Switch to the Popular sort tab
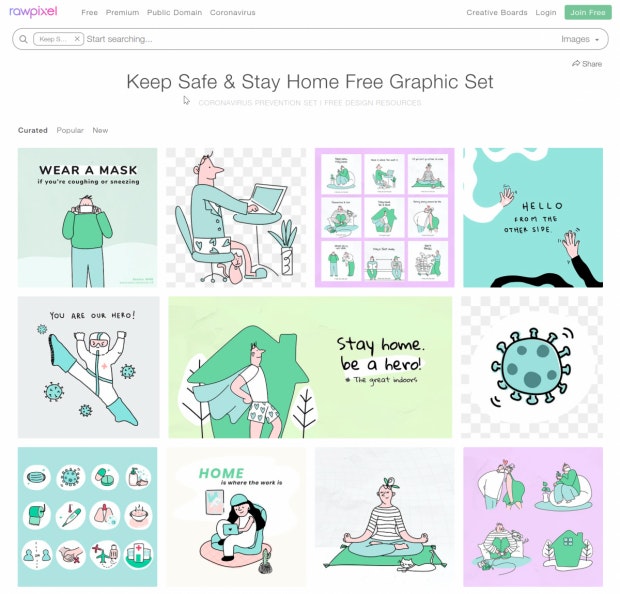This screenshot has width=620, height=594. coord(70,130)
